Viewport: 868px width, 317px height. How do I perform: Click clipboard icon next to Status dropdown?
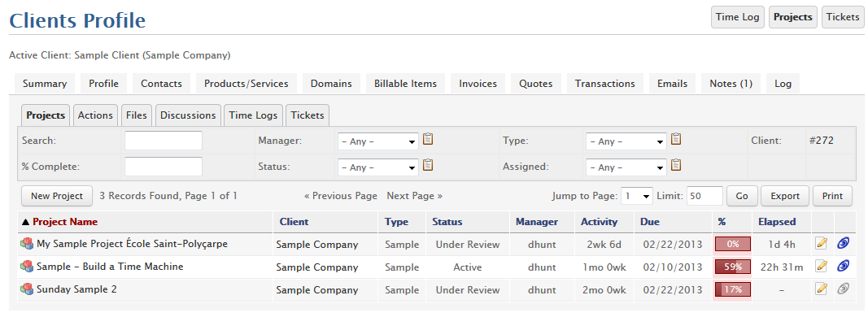[x=428, y=166]
